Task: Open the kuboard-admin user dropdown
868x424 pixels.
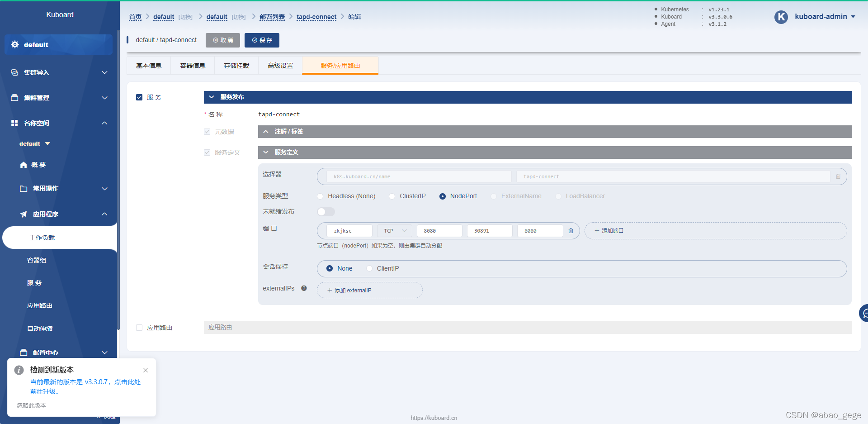Action: (x=825, y=17)
